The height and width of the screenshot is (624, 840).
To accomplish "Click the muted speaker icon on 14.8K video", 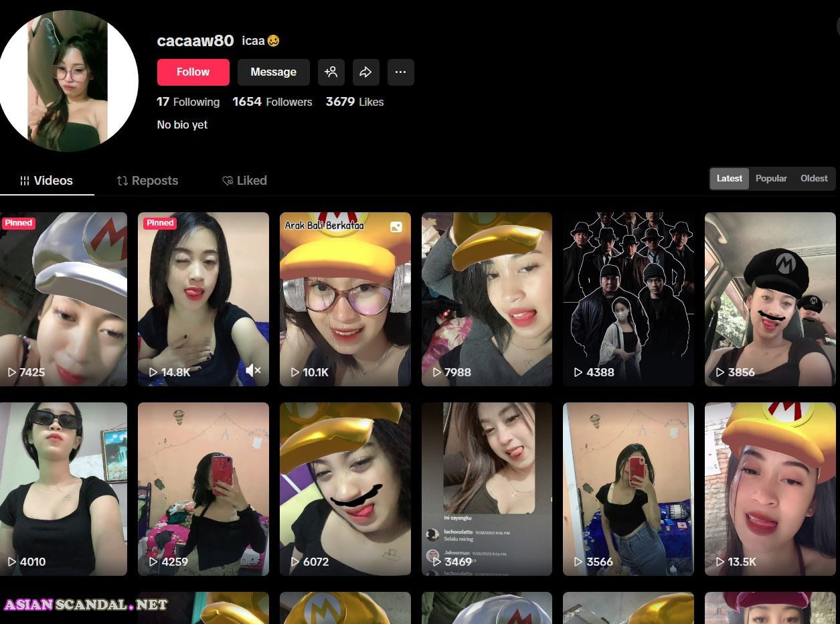I will click(253, 370).
